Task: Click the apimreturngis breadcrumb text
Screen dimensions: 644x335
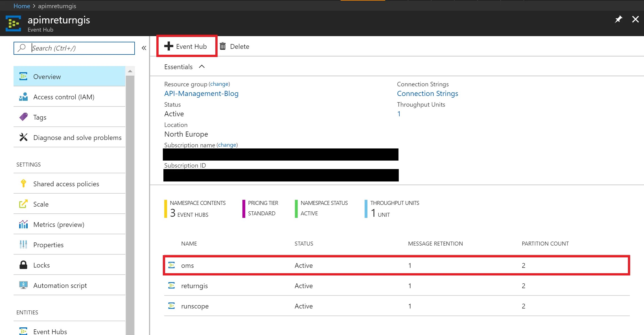Action: point(57,6)
